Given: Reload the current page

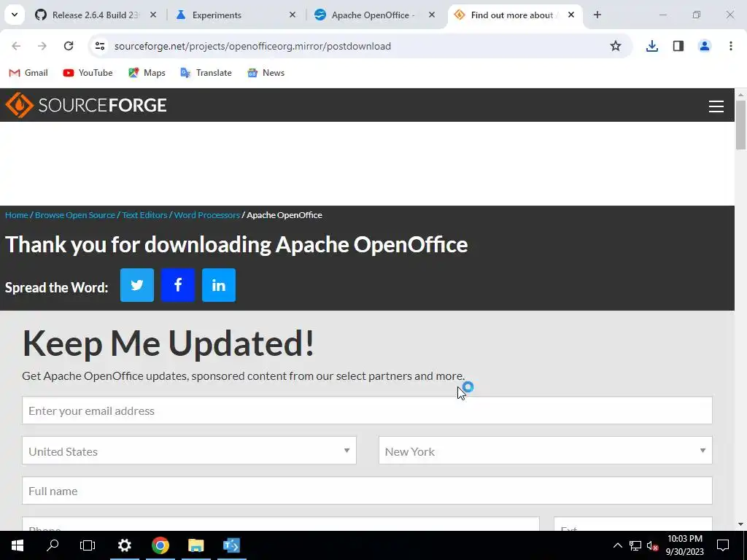Looking at the screenshot, I should [69, 46].
